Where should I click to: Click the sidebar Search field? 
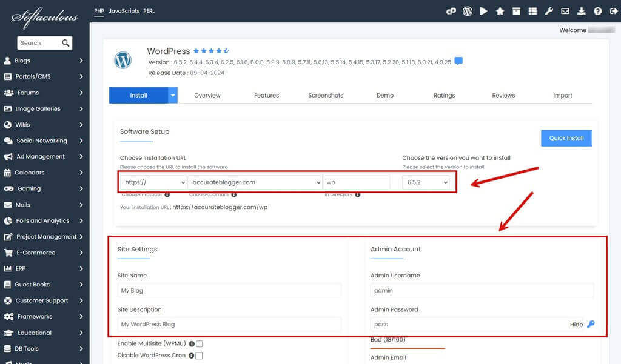pyautogui.click(x=39, y=43)
